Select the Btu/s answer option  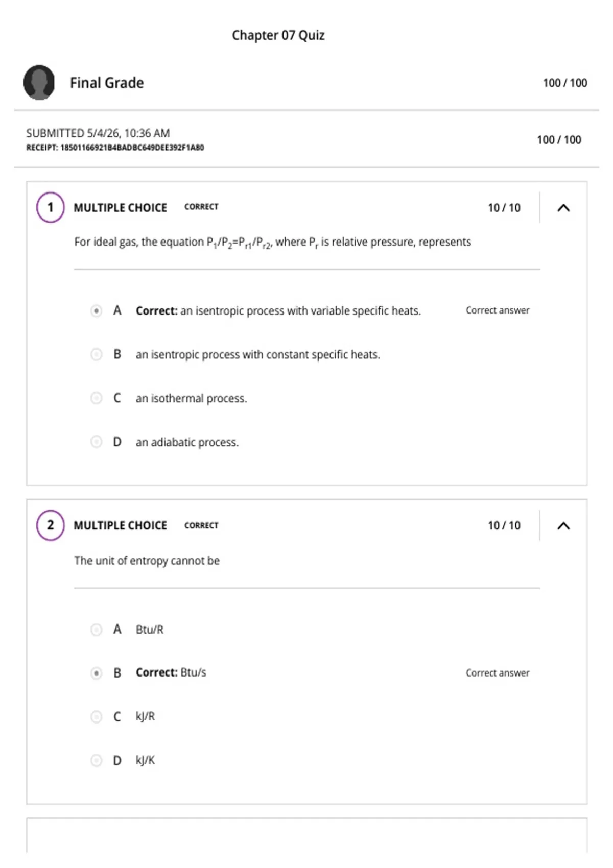coord(96,673)
